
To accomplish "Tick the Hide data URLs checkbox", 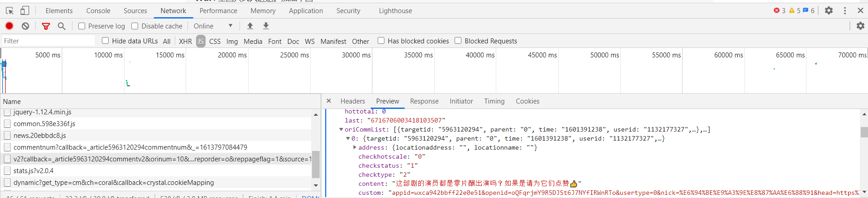I will tap(106, 41).
